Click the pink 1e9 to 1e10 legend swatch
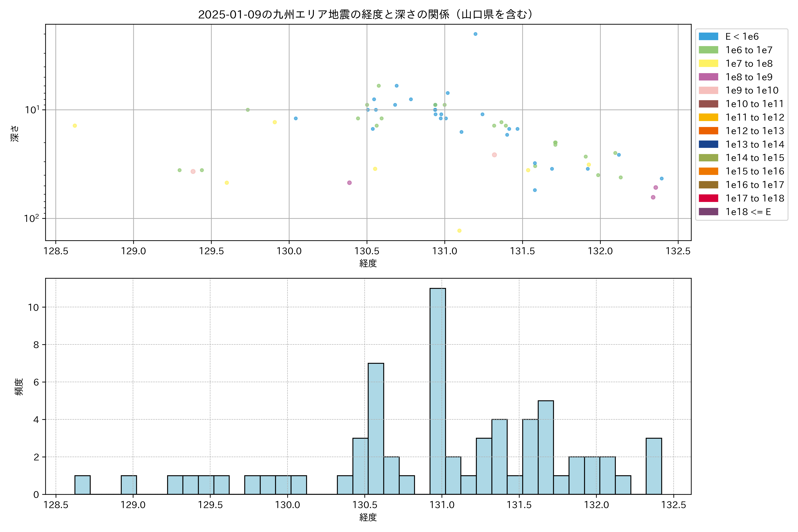Image resolution: width=798 pixels, height=532 pixels. 708,90
